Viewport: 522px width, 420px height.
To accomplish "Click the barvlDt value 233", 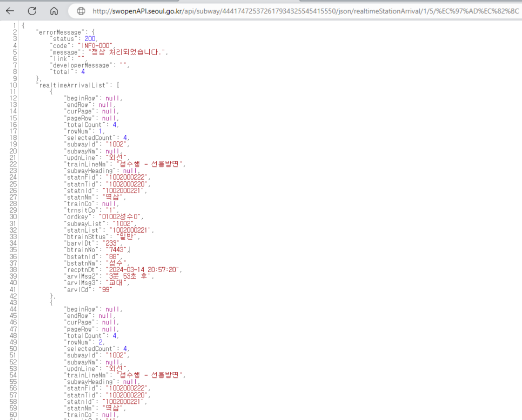I will (x=111, y=243).
